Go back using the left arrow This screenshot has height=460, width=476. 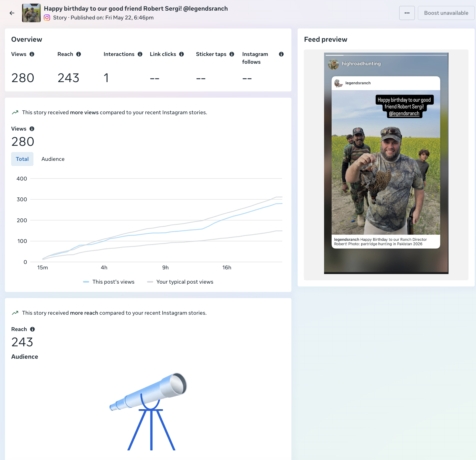pyautogui.click(x=12, y=13)
